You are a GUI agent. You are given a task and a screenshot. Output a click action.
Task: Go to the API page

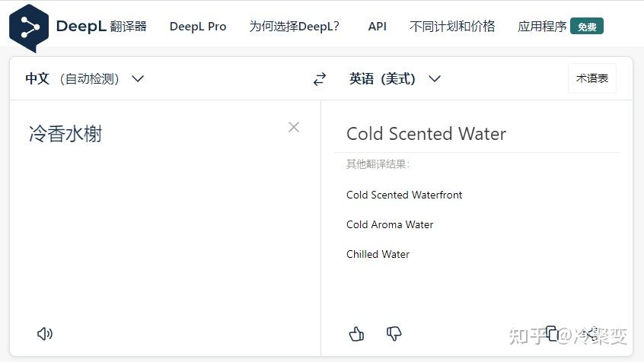click(377, 26)
